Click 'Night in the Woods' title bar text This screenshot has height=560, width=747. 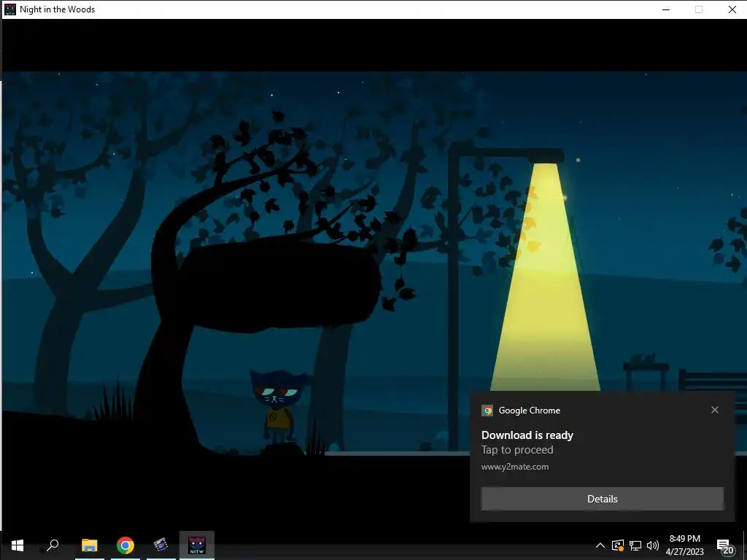[57, 9]
